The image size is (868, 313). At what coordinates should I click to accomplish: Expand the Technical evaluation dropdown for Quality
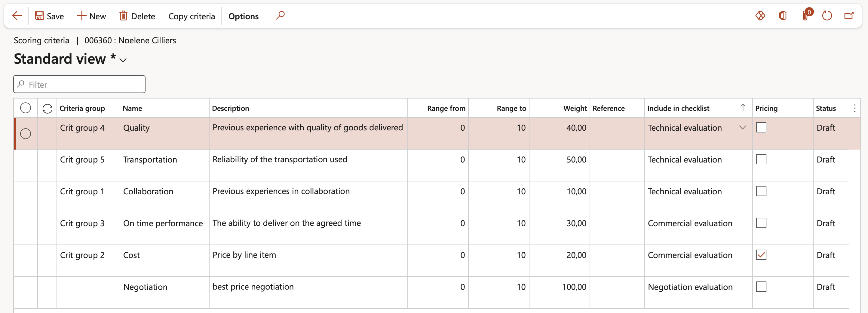[742, 128]
